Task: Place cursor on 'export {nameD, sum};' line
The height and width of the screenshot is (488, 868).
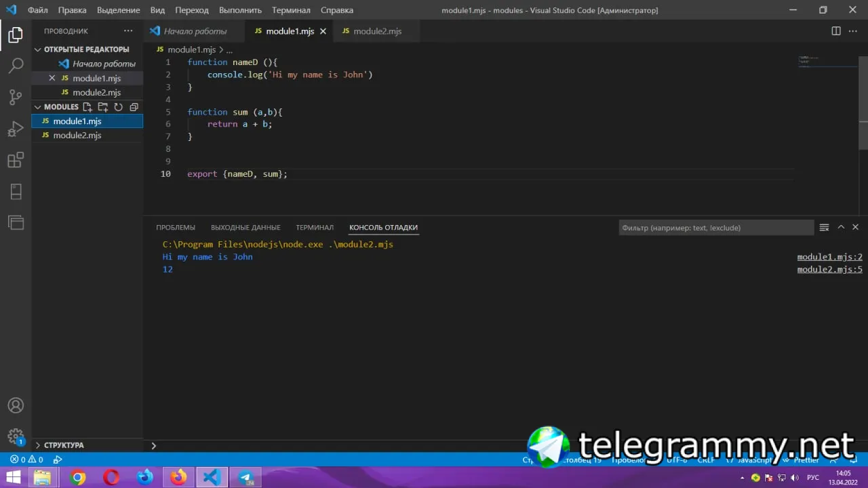Action: [237, 174]
